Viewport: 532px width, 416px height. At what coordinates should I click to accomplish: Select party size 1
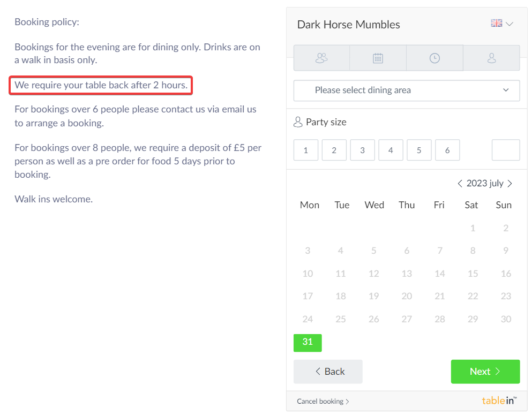tap(306, 150)
